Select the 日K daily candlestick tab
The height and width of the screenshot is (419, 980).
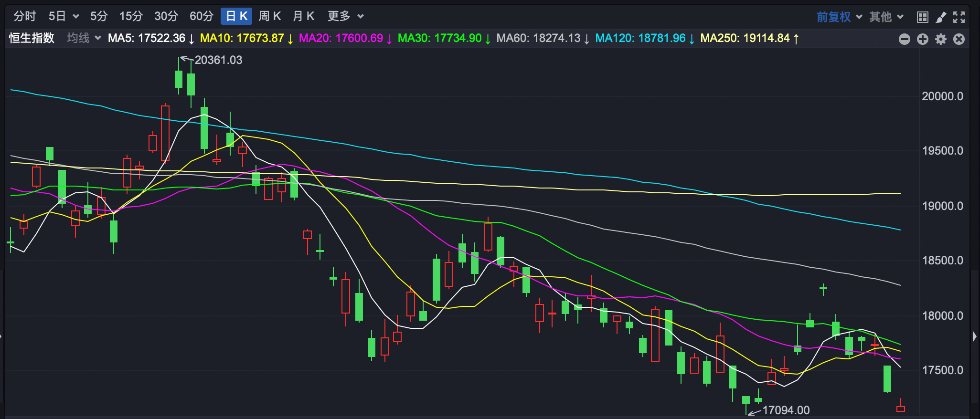[x=236, y=16]
